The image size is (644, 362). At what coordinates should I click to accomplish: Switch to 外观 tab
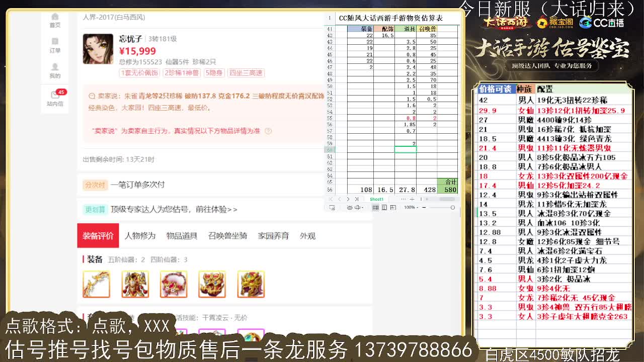pyautogui.click(x=307, y=236)
